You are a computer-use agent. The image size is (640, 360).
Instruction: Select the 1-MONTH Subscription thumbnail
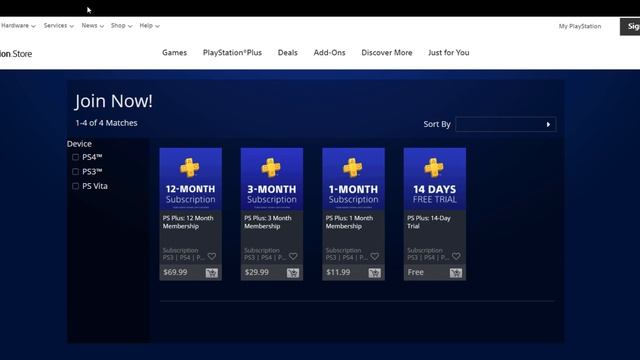[353, 179]
